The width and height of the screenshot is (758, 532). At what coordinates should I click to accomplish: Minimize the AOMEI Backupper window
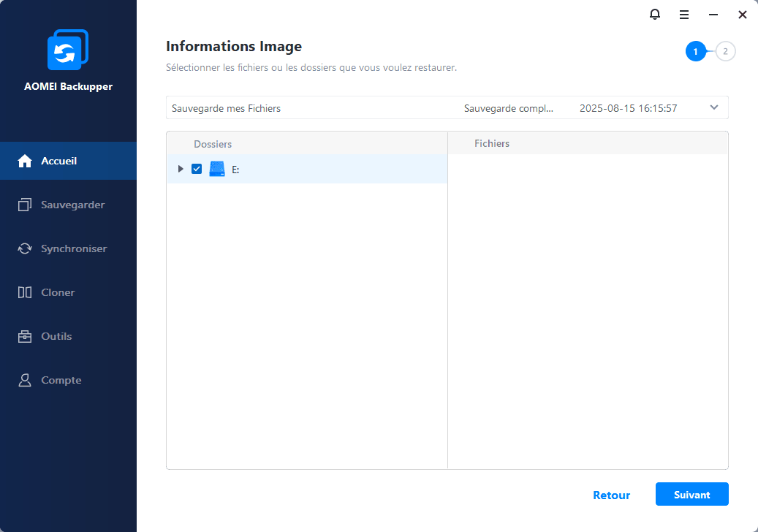click(x=713, y=15)
